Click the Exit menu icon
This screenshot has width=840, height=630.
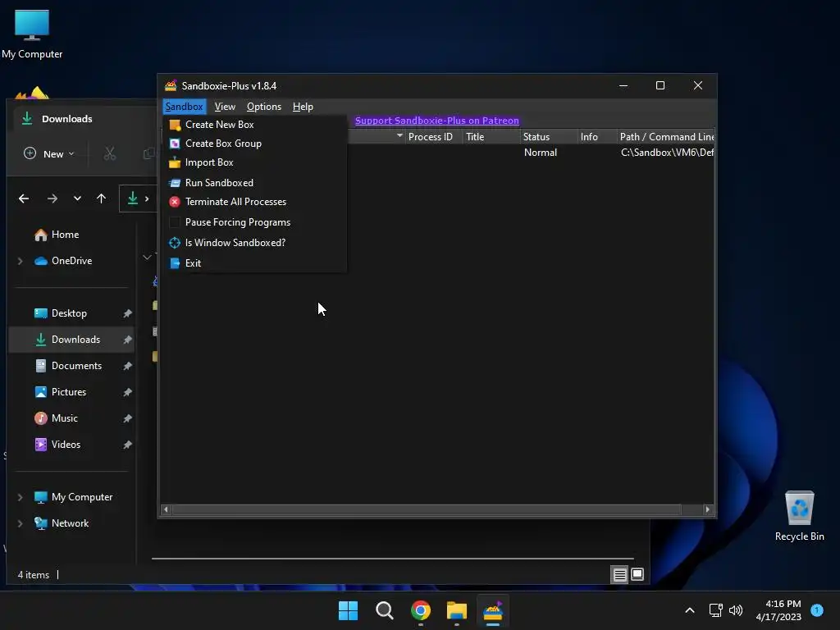(x=175, y=263)
